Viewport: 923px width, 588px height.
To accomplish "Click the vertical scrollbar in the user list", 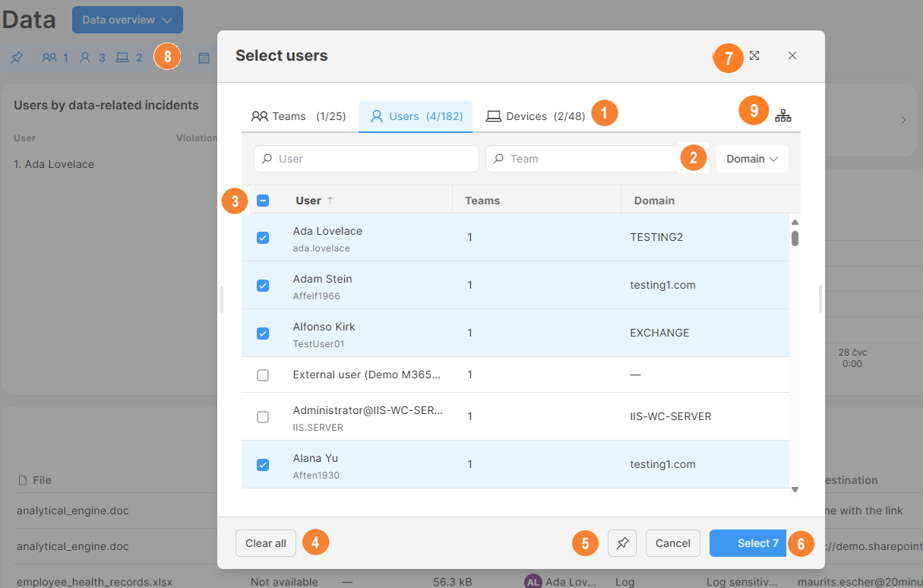I will (x=795, y=239).
